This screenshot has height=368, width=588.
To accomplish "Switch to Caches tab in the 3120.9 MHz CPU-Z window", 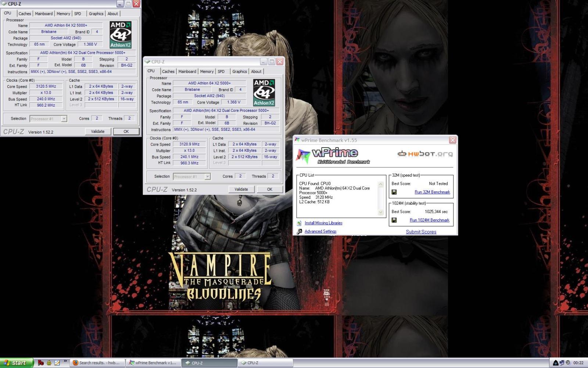I will coord(168,71).
